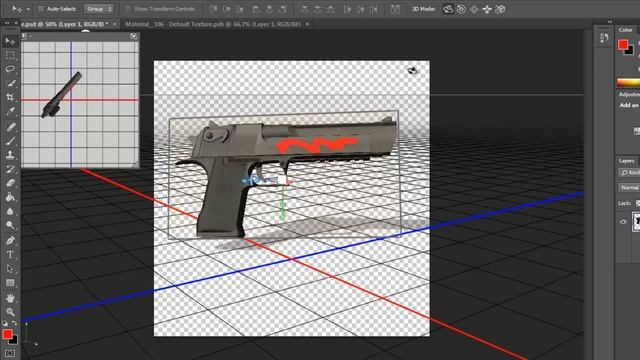
Task: Select the Paint Bucket tool
Action: pyautogui.click(x=10, y=197)
